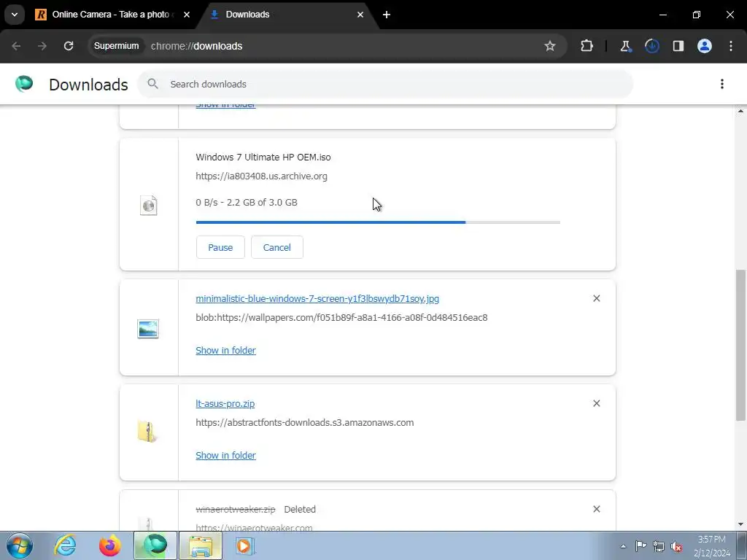Launch Internet Explorer from the taskbar

(65, 545)
